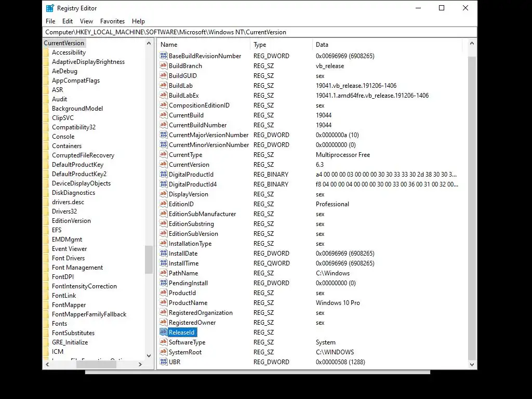Click values pane scroll down arrow

click(472, 365)
